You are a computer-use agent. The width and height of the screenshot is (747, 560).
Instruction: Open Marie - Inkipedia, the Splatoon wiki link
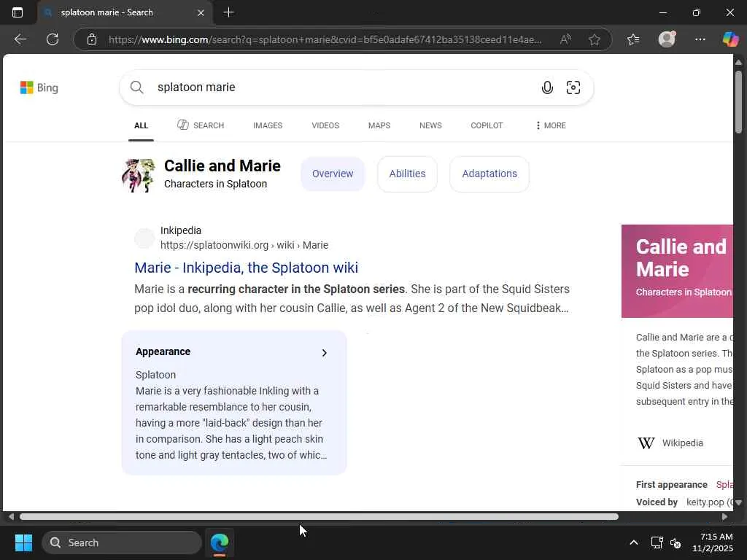[247, 268]
